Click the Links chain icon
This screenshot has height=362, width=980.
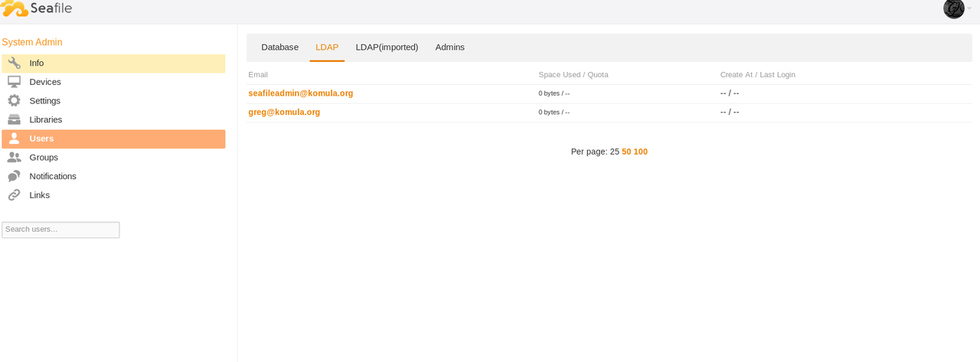pos(14,195)
